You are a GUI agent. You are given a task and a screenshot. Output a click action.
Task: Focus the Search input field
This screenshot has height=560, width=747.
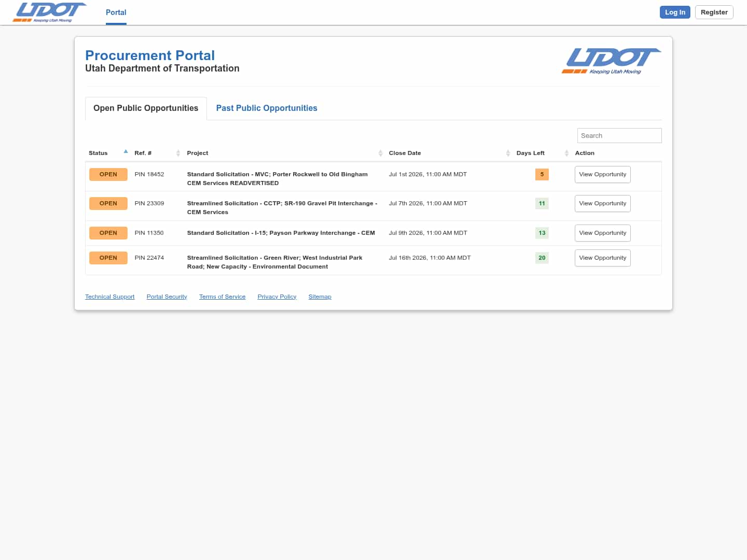(619, 135)
